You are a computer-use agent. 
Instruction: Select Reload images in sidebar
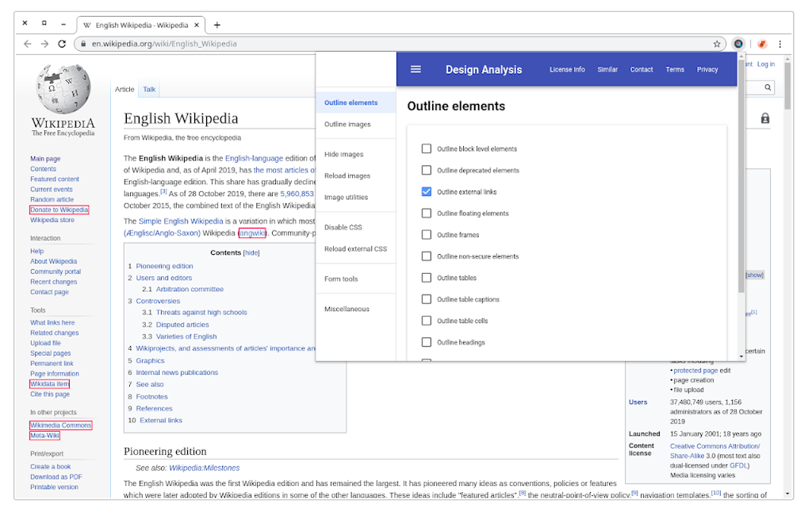[x=356, y=175]
